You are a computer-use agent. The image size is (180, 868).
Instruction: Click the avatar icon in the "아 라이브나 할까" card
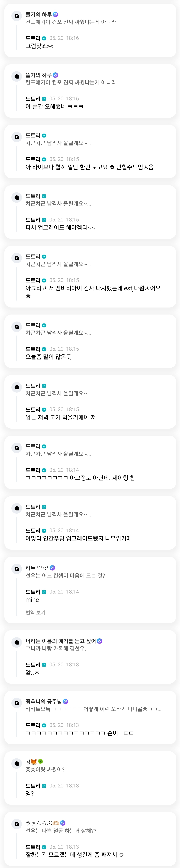[17, 137]
